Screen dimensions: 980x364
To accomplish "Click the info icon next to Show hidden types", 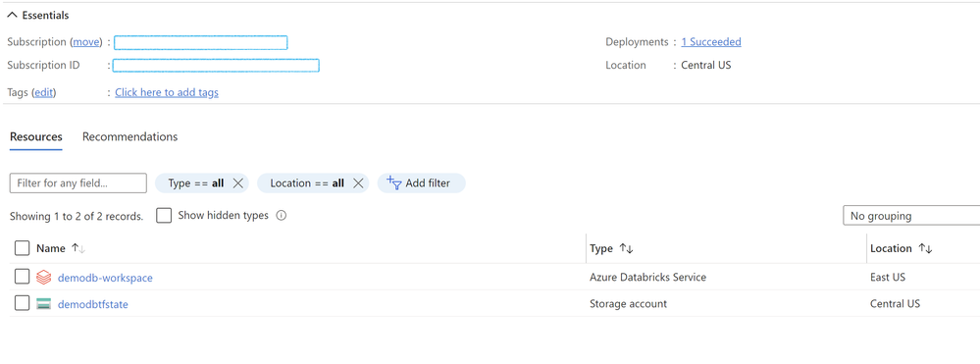I will [282, 215].
